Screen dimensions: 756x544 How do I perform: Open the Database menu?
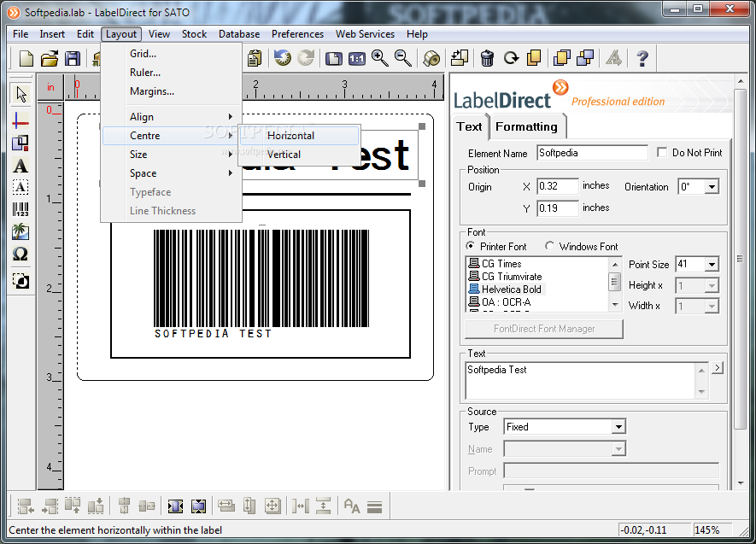click(239, 34)
